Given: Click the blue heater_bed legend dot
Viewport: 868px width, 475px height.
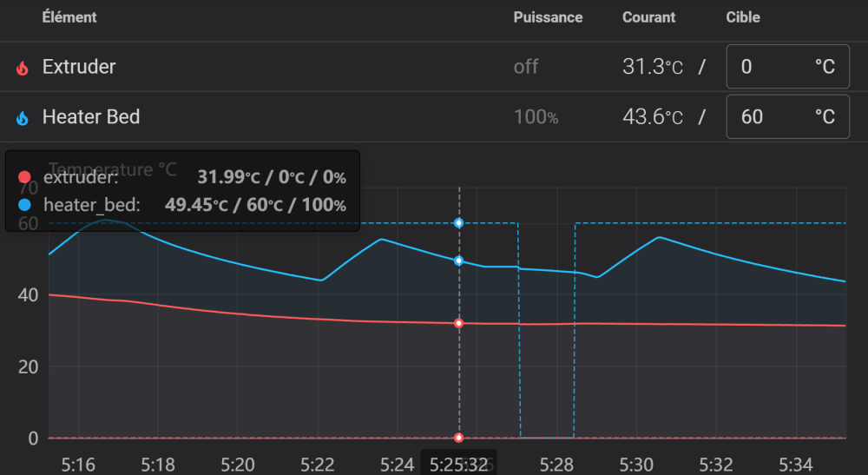Looking at the screenshot, I should 24,205.
